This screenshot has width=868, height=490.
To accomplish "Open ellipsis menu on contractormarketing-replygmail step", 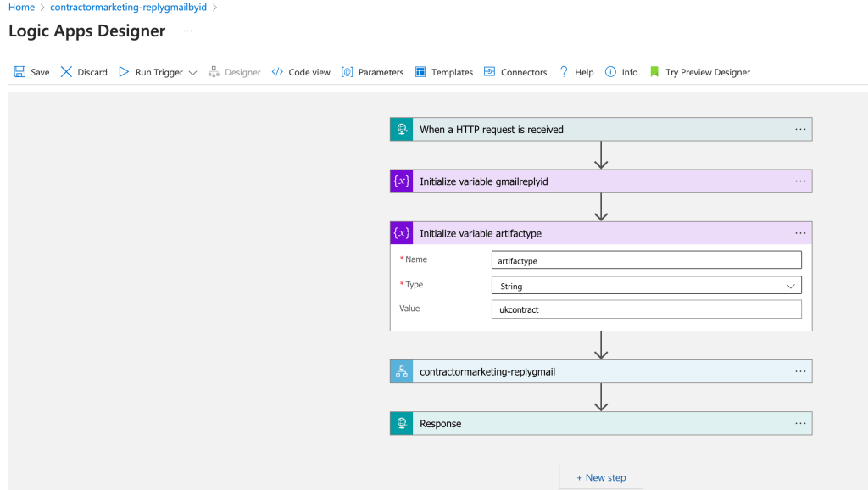I will tap(800, 371).
